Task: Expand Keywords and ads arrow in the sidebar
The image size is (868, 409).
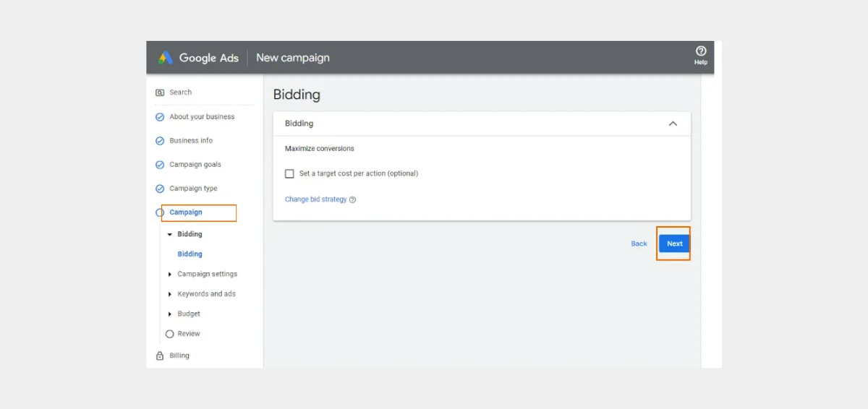Action: [x=170, y=294]
